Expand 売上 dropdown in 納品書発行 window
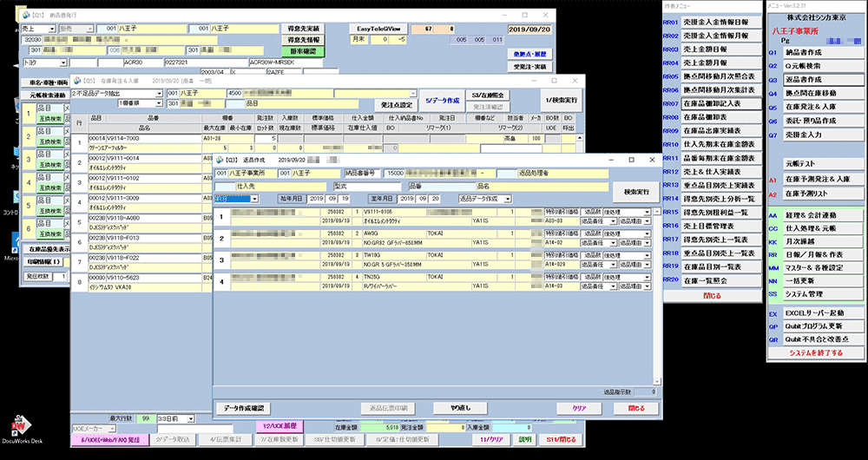 (51, 29)
